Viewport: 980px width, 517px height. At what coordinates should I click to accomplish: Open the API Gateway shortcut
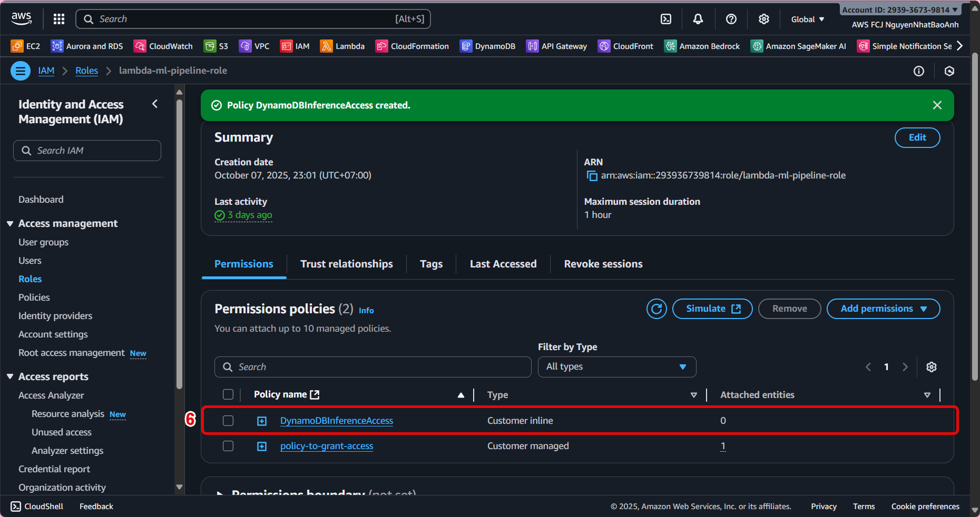coord(556,46)
